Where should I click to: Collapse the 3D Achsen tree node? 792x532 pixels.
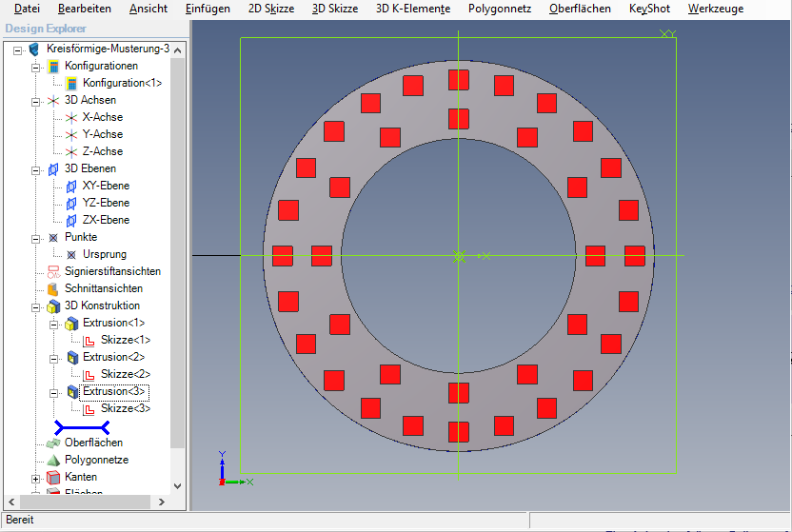click(x=36, y=102)
